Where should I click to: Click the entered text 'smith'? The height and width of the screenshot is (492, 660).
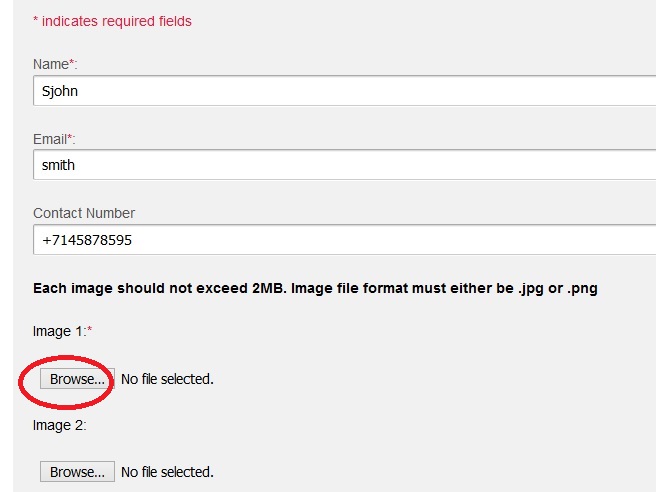58,165
